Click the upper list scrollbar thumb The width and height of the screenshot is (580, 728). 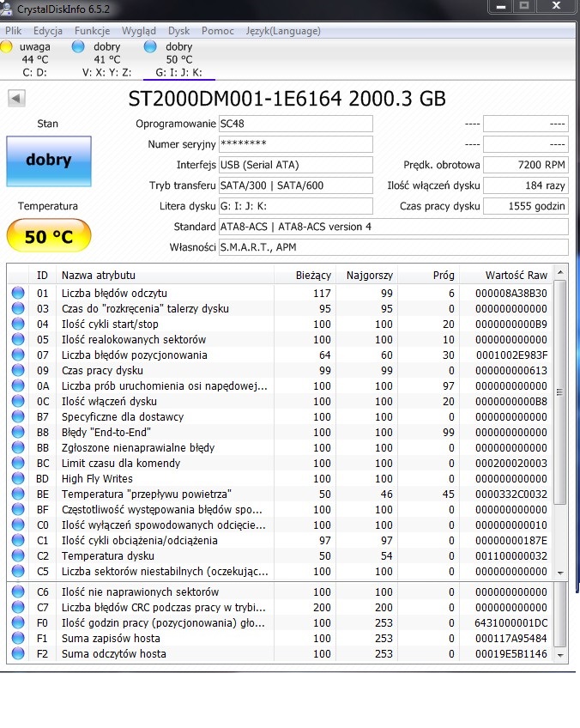tap(560, 392)
